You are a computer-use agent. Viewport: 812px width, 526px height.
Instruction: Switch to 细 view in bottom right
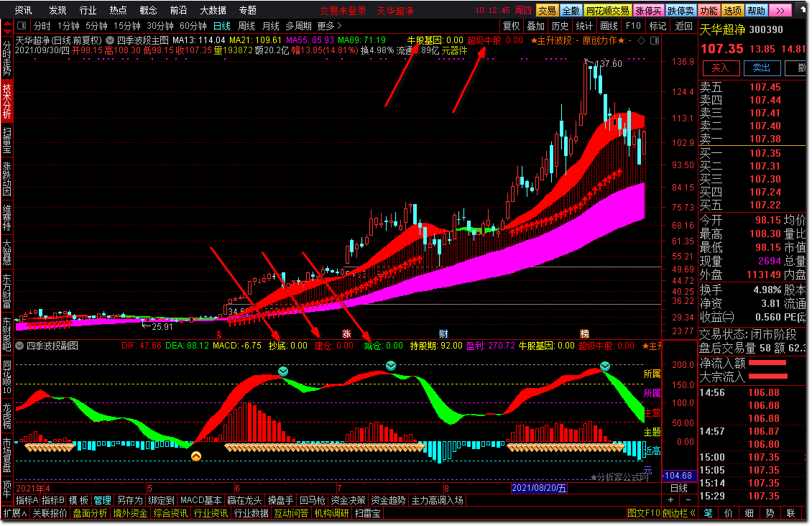tap(749, 513)
